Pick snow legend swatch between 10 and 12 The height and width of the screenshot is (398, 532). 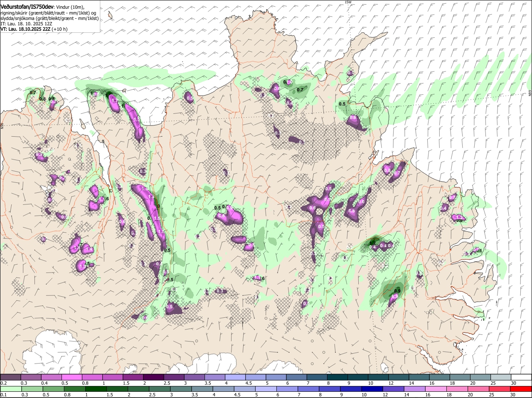[x=378, y=377]
